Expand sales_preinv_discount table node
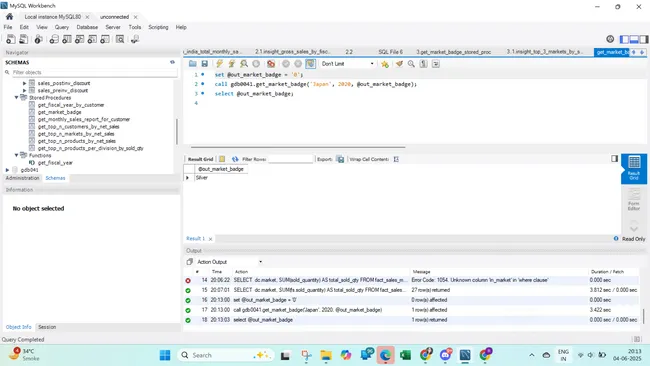Viewport: 650px width, 366px height. (24, 90)
